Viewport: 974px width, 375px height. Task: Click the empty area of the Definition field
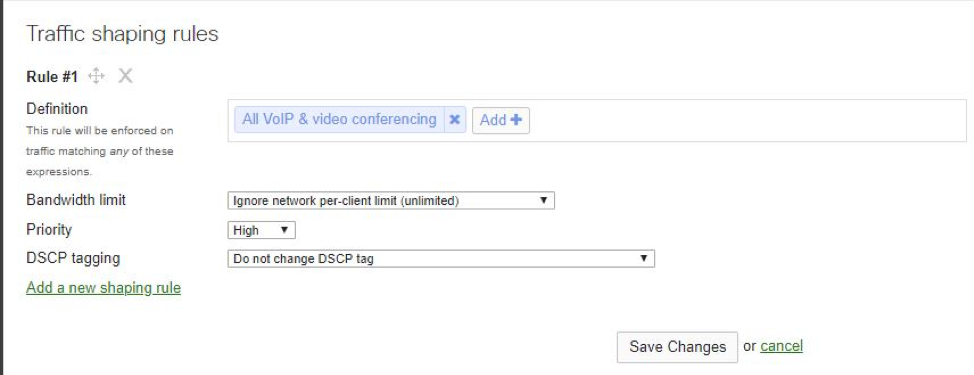[x=745, y=120]
